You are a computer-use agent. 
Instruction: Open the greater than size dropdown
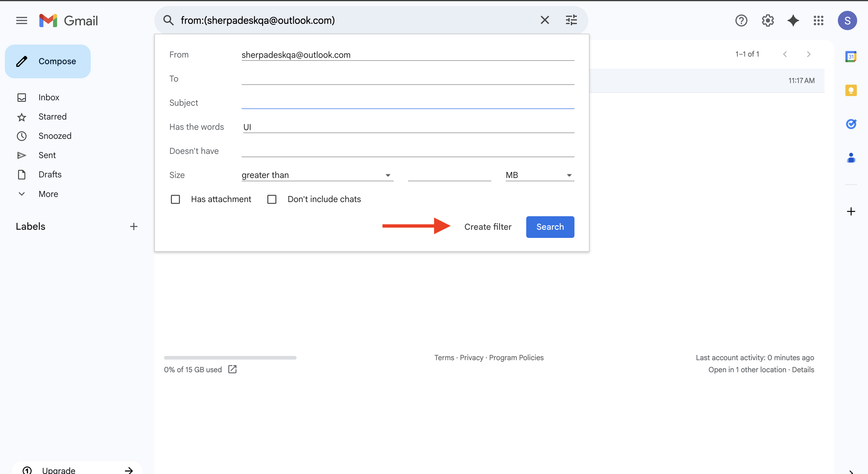point(317,175)
